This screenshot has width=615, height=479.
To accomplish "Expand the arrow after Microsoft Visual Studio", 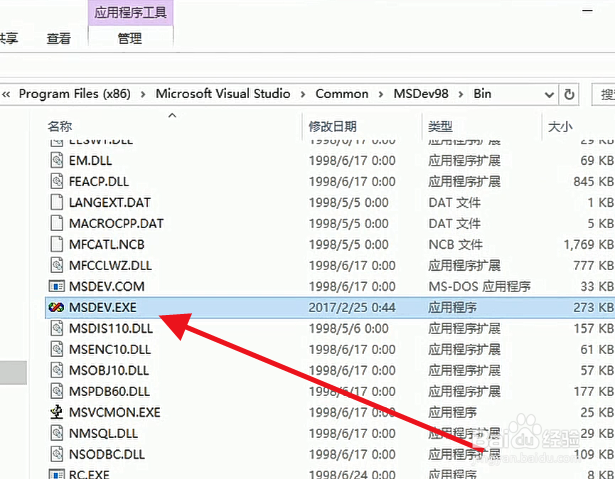I will click(x=303, y=95).
